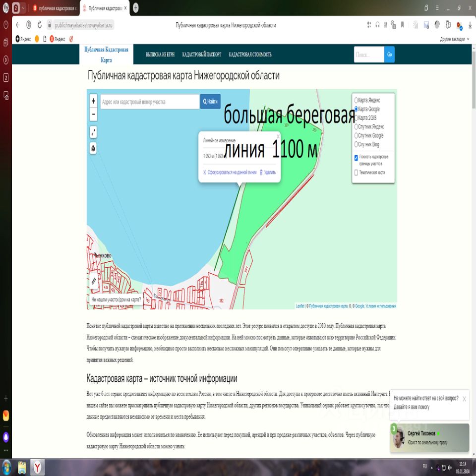Viewport: 476px width, 476px height.
Task: Select the Спутник Яндекс layer
Action: [x=356, y=126]
